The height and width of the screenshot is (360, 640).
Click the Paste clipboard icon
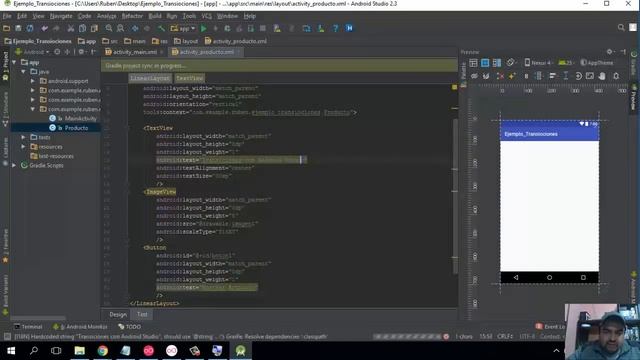click(x=94, y=28)
